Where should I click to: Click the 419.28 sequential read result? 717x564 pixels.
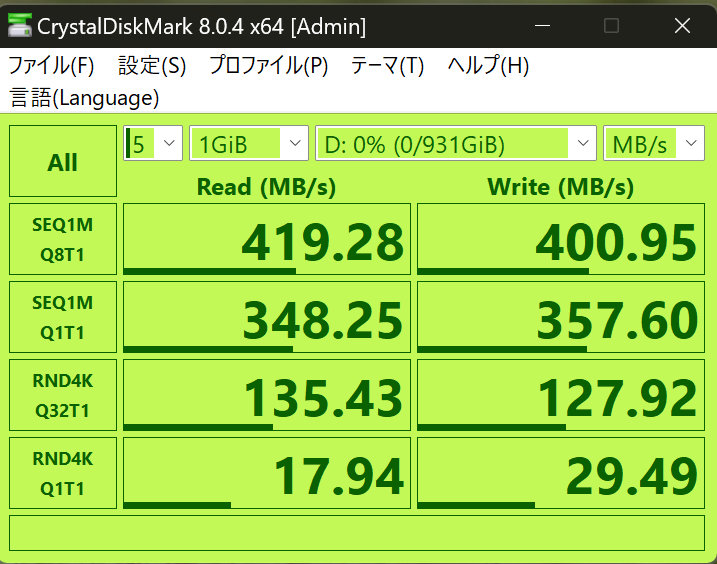(267, 240)
